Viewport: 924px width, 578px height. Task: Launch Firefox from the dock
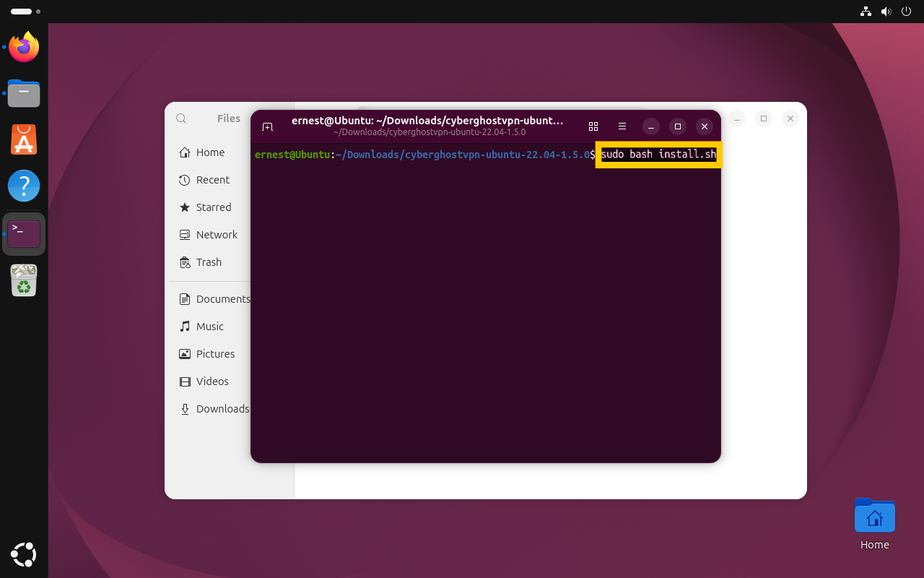24,48
